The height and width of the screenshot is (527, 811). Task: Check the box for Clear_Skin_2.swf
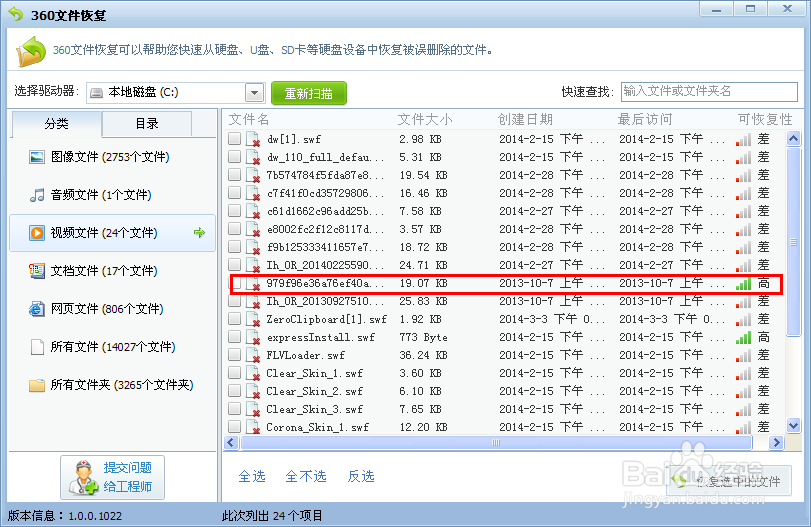(x=234, y=391)
